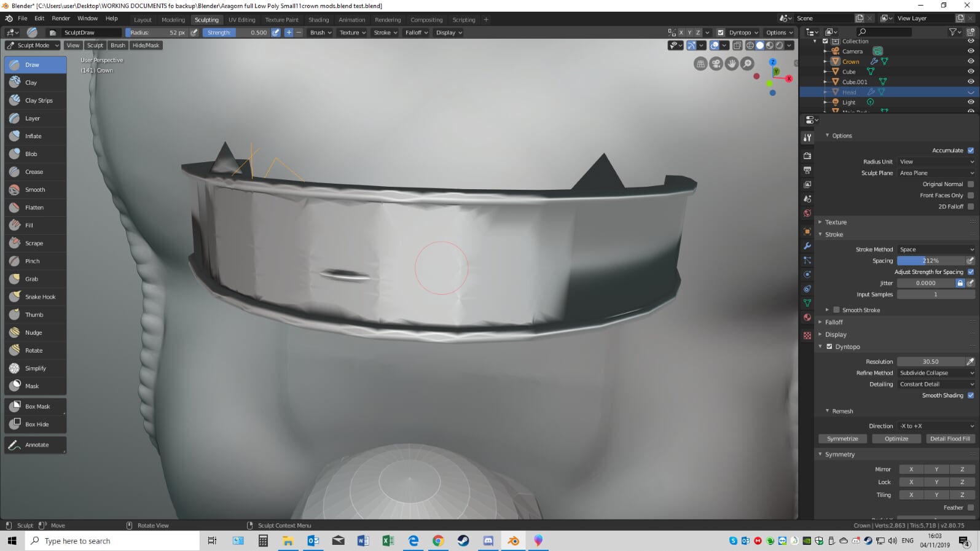The width and height of the screenshot is (980, 551).
Task: Expand the Falloff panel
Action: point(834,322)
